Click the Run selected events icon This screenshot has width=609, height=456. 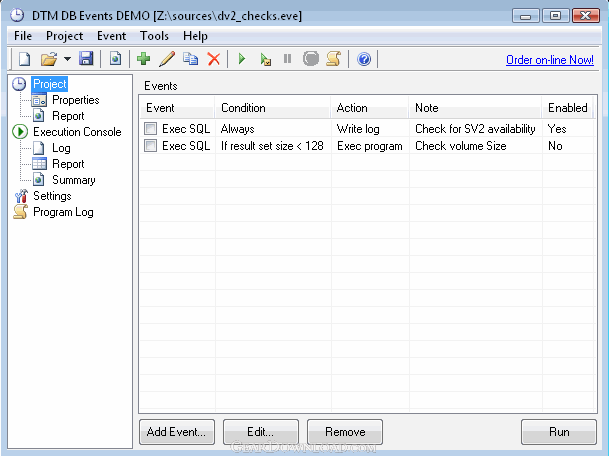pos(266,59)
